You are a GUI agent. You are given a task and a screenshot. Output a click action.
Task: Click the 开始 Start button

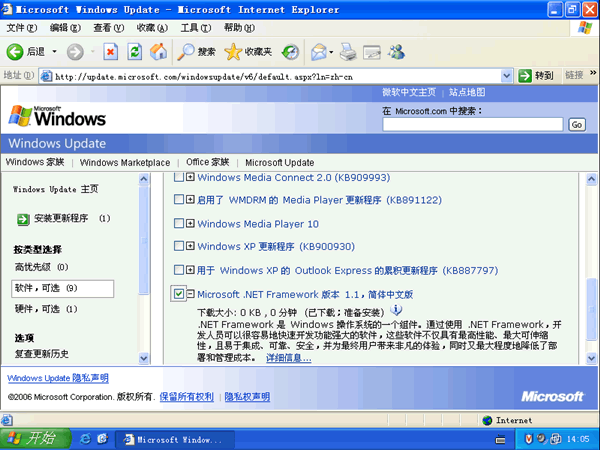coord(35,439)
